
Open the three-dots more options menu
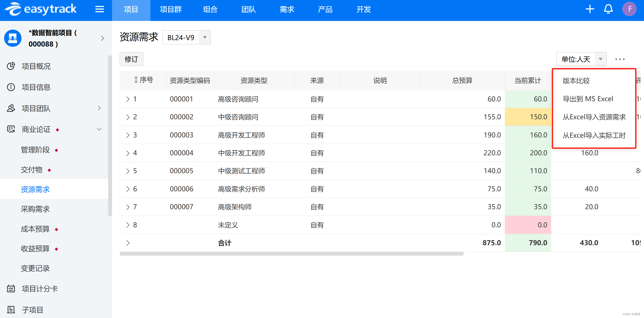620,59
